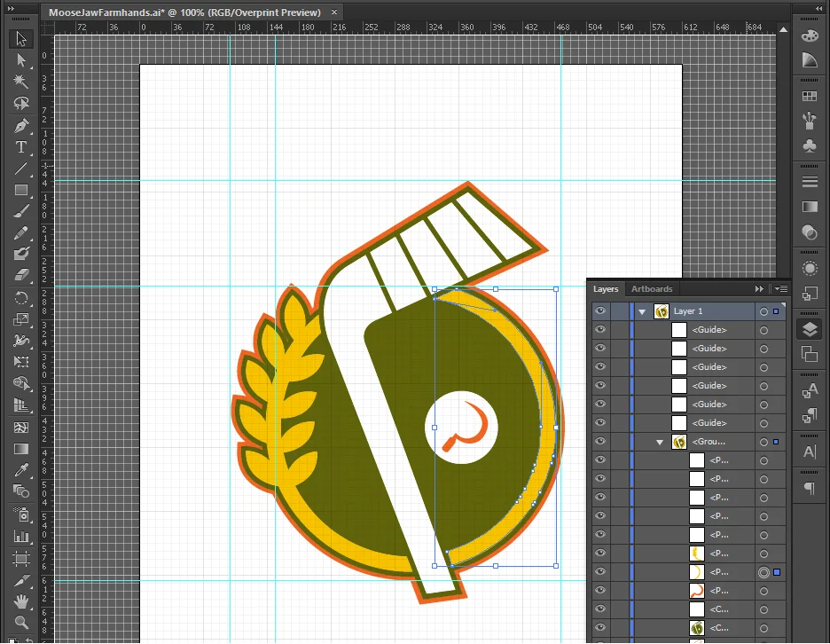This screenshot has width=830, height=644.
Task: Switch to the Artboards tab
Action: click(652, 288)
